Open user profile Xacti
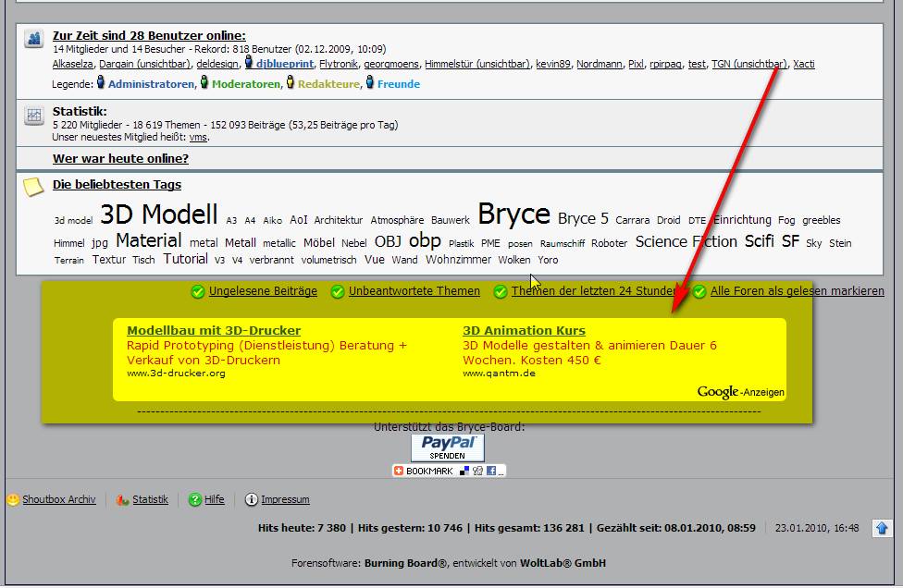Viewport: 903px width, 588px height. 804,64
